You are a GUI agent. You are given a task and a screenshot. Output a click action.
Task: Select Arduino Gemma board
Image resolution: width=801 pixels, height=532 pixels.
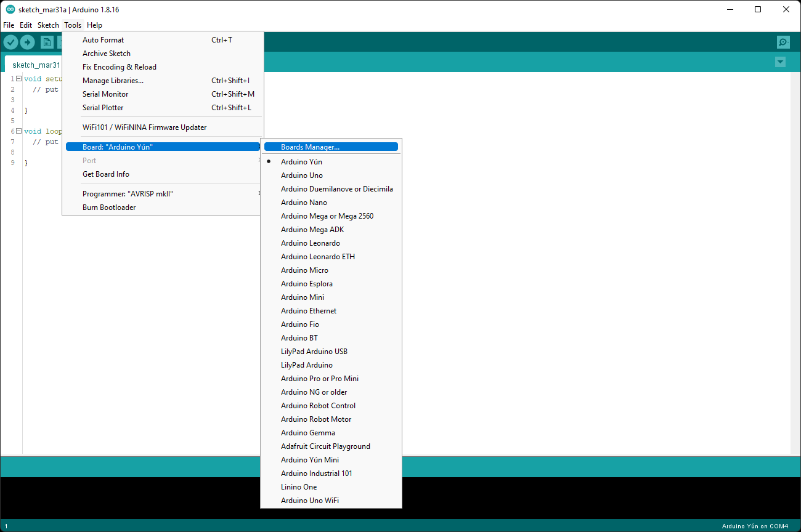click(331, 433)
